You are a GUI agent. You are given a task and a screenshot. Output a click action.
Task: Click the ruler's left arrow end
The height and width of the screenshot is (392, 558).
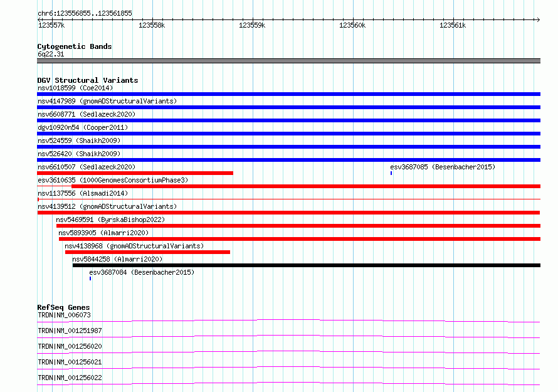(39, 19)
